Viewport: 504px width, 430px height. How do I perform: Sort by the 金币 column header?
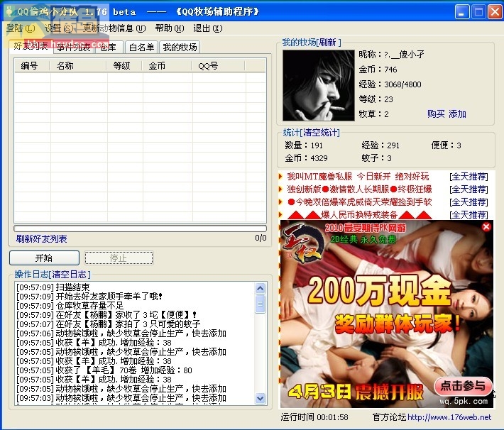[x=167, y=66]
